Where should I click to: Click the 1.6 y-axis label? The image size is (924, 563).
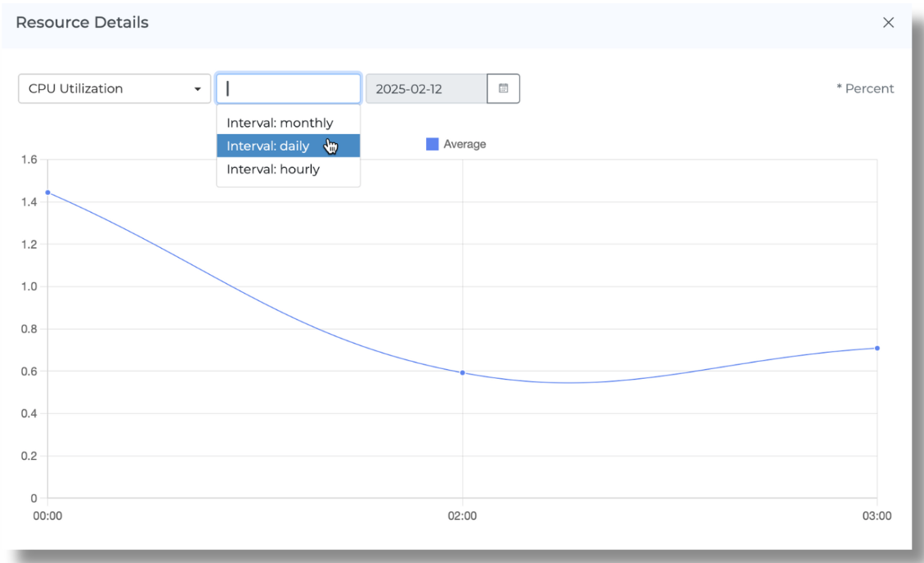pos(29,160)
